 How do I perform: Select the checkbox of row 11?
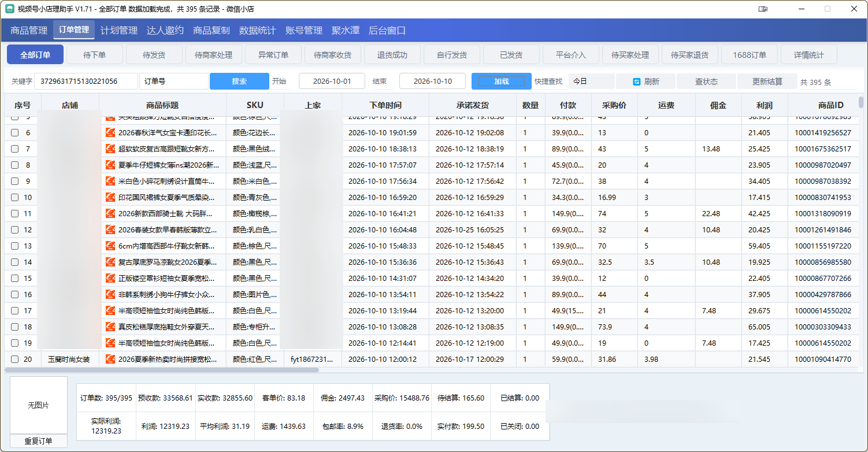pyautogui.click(x=15, y=213)
